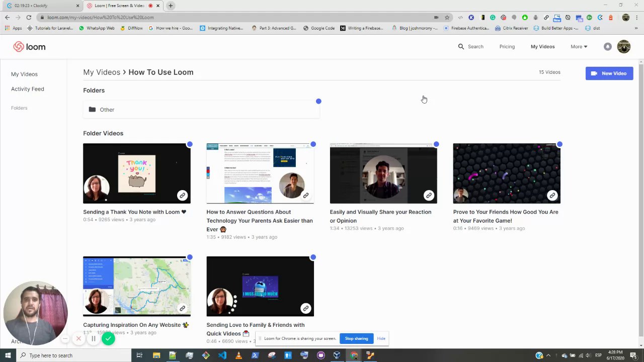Pause the Loom recording
Viewport: 644px width, 362px height.
(93, 338)
